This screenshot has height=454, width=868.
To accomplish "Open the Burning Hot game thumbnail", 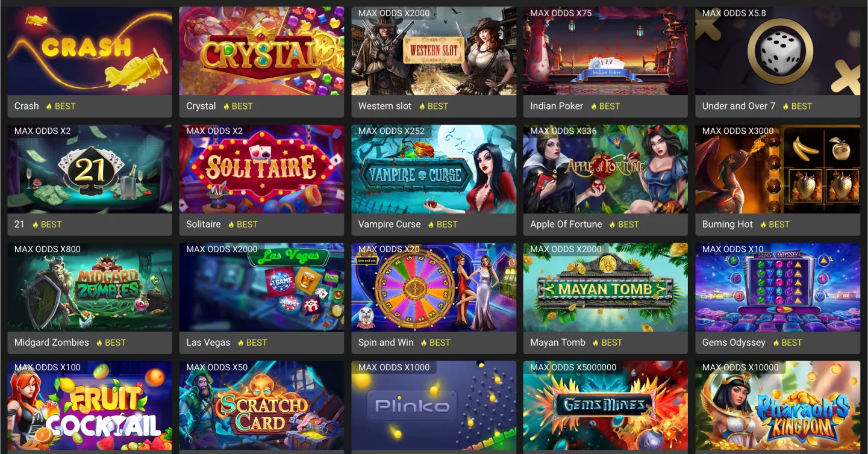I will pyautogui.click(x=778, y=169).
